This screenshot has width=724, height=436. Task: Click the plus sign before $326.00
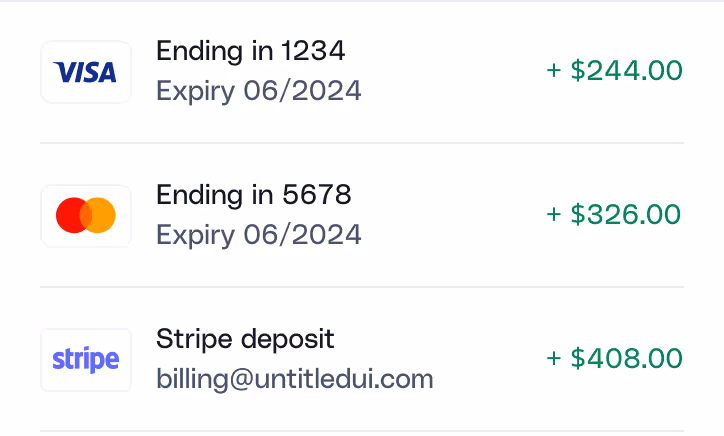554,215
